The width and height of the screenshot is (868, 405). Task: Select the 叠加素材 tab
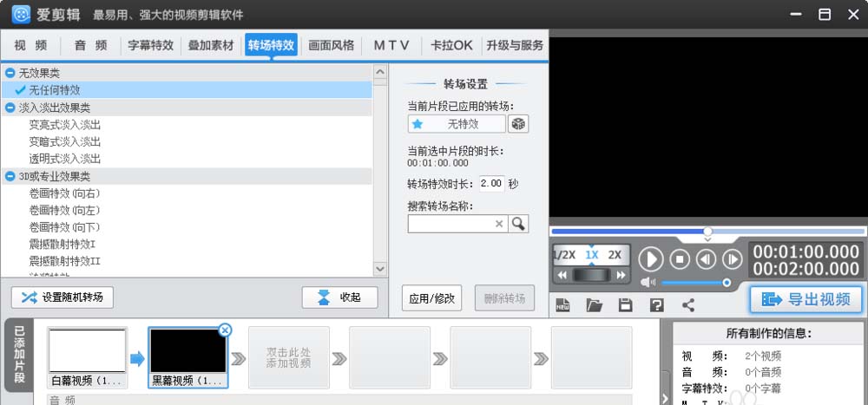pyautogui.click(x=211, y=45)
